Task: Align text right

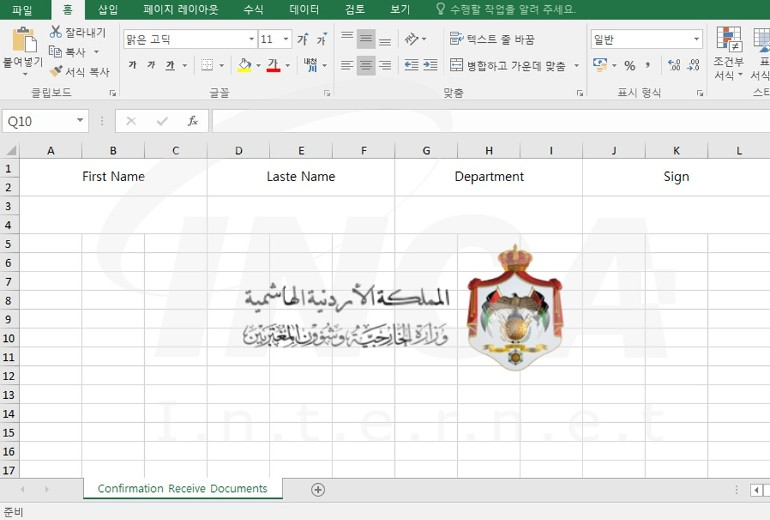Action: [385, 65]
